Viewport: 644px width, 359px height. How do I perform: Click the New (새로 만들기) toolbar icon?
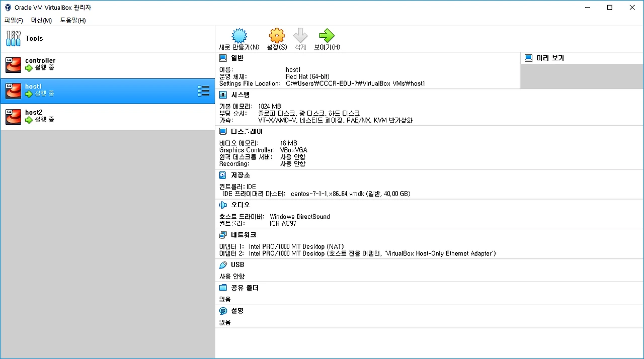tap(239, 36)
